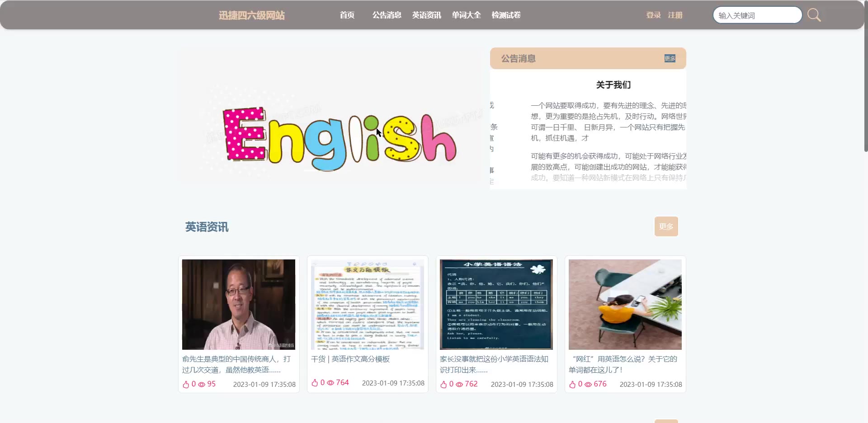Like the 英语作文高分模板 article thumbs-up
Image resolution: width=868 pixels, height=423 pixels.
point(315,383)
